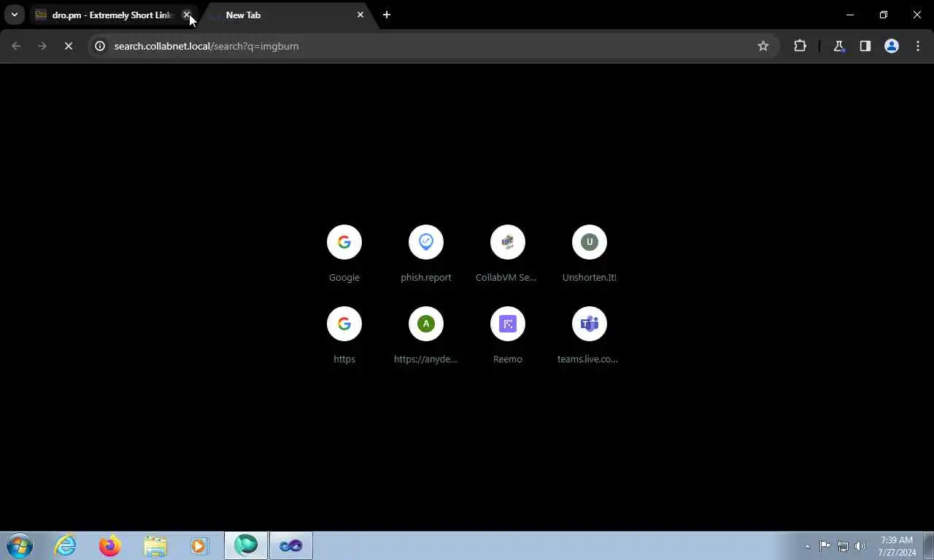The width and height of the screenshot is (934, 560).
Task: Stop loading the page
Action: (69, 46)
